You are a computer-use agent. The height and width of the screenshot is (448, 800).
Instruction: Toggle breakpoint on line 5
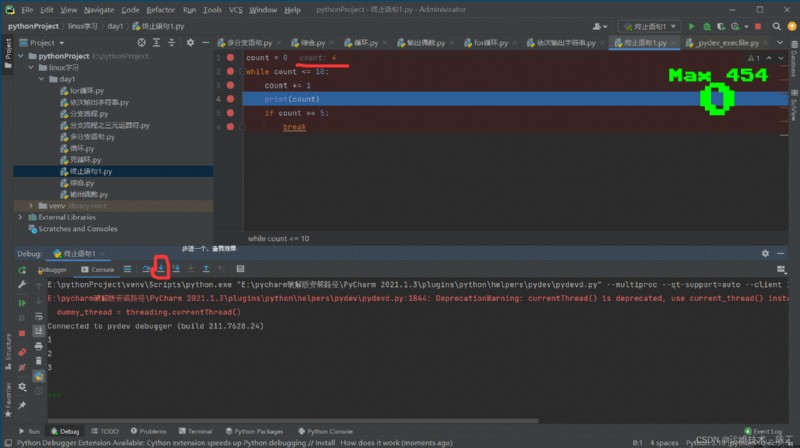pos(231,113)
